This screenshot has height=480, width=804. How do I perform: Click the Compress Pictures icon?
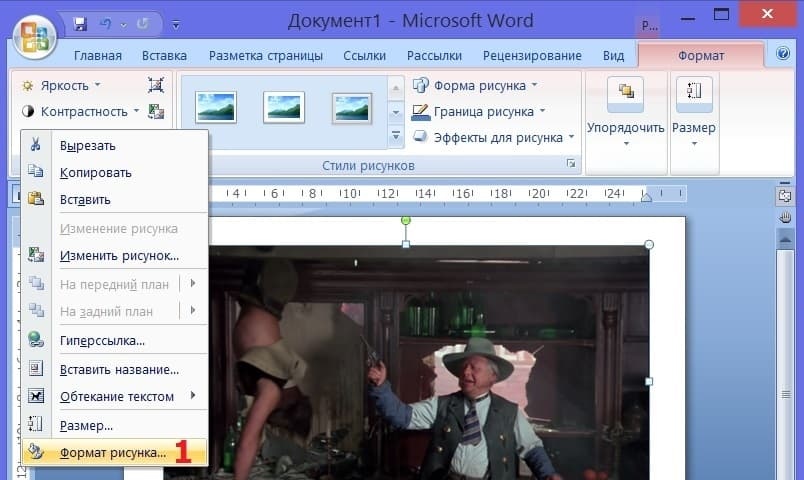pyautogui.click(x=156, y=85)
